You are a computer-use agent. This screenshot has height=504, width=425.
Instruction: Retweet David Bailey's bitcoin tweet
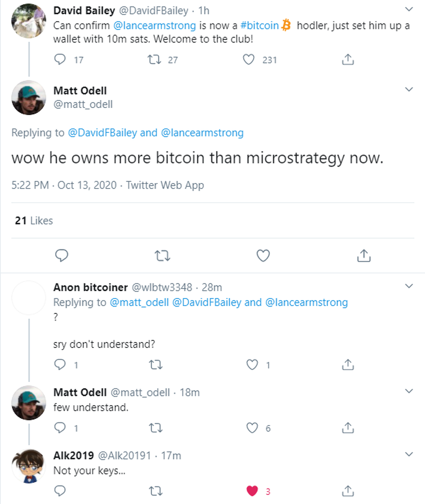[x=155, y=60]
